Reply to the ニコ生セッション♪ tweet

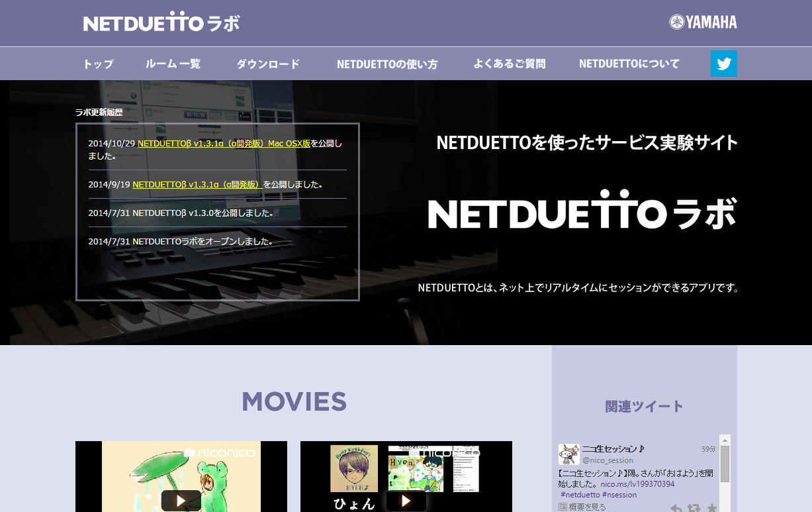point(676,508)
